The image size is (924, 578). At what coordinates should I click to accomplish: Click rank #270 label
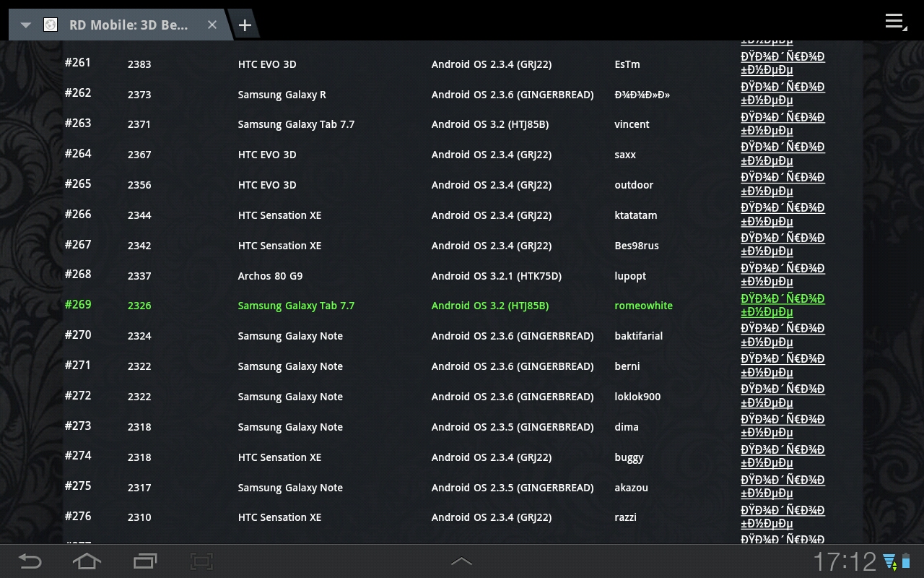click(x=78, y=335)
